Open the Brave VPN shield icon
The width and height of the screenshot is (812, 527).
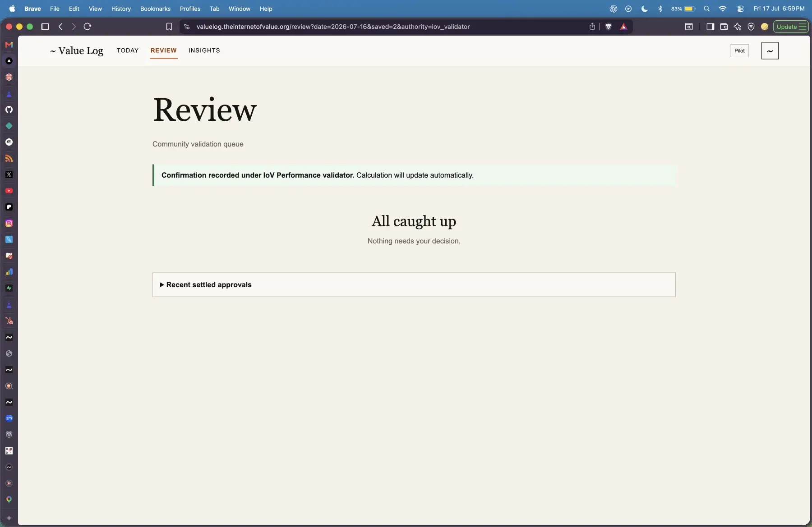click(x=751, y=27)
